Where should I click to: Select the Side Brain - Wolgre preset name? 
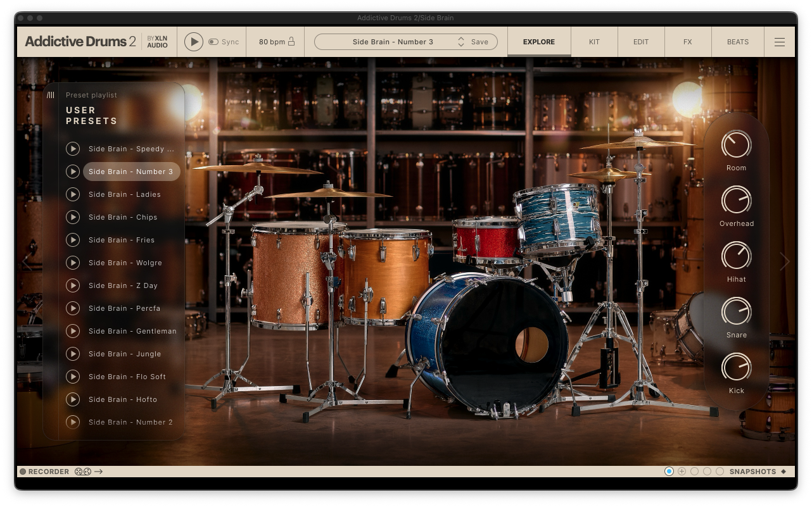tap(125, 263)
